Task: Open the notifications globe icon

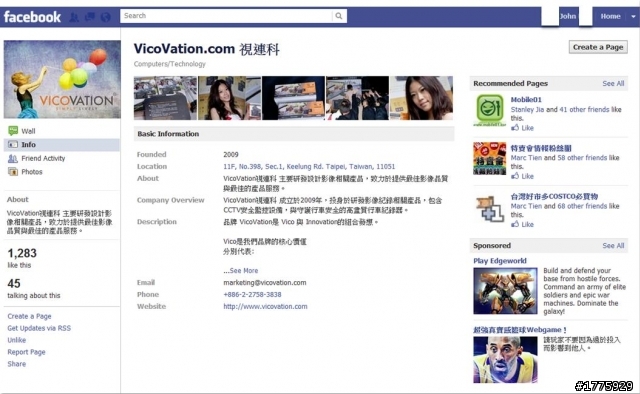Action: pos(106,17)
